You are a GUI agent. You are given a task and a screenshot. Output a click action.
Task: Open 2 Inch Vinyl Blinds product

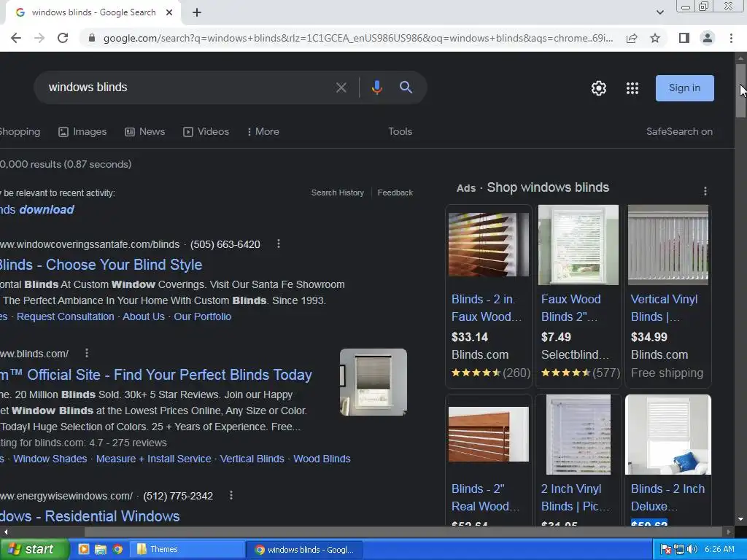point(575,497)
